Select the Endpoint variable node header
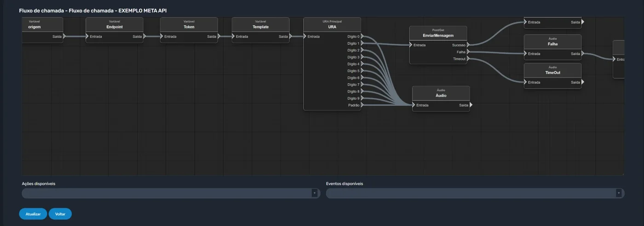Image resolution: width=644 pixels, height=226 pixels. [x=115, y=25]
